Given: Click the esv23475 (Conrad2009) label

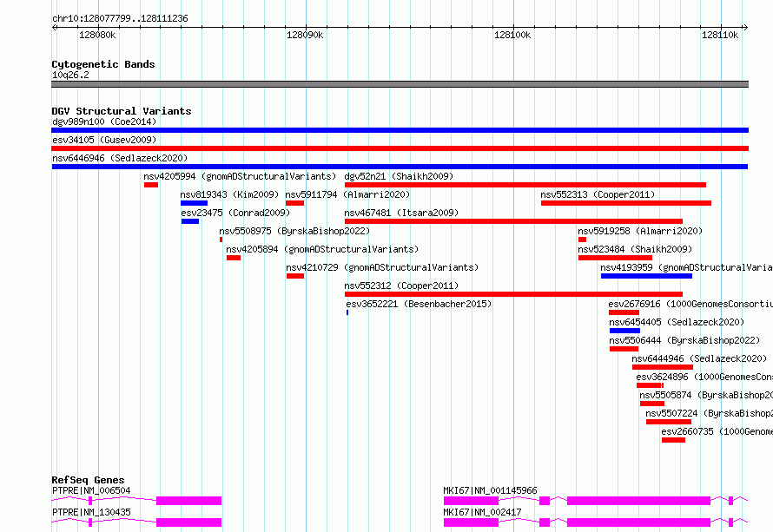Looking at the screenshot, I should pos(235,213).
